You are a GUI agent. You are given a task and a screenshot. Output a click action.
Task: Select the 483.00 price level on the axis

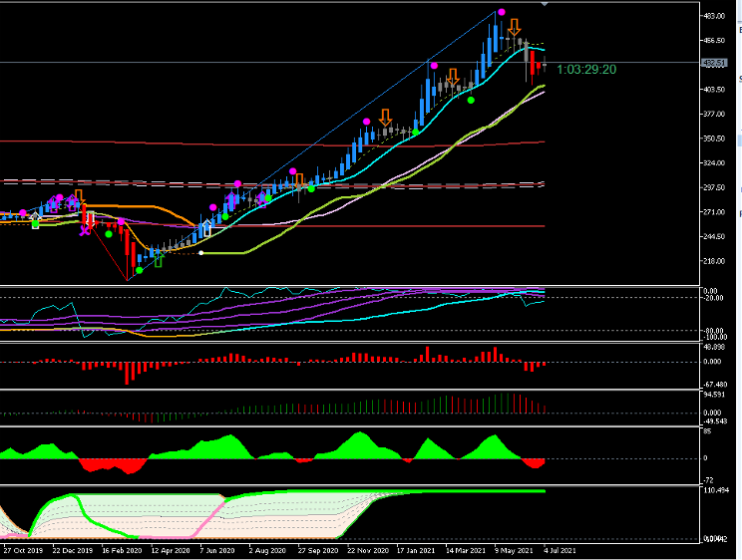(714, 16)
